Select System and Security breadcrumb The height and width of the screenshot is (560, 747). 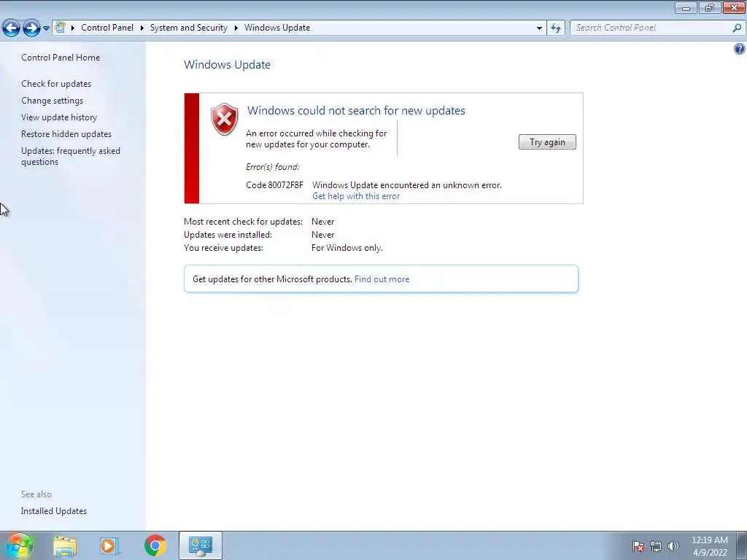tap(189, 28)
